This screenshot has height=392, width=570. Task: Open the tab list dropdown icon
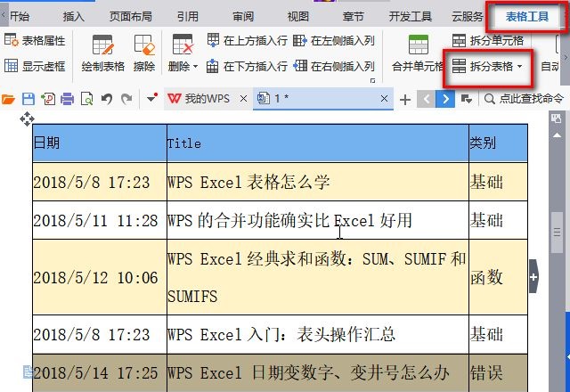click(x=467, y=99)
